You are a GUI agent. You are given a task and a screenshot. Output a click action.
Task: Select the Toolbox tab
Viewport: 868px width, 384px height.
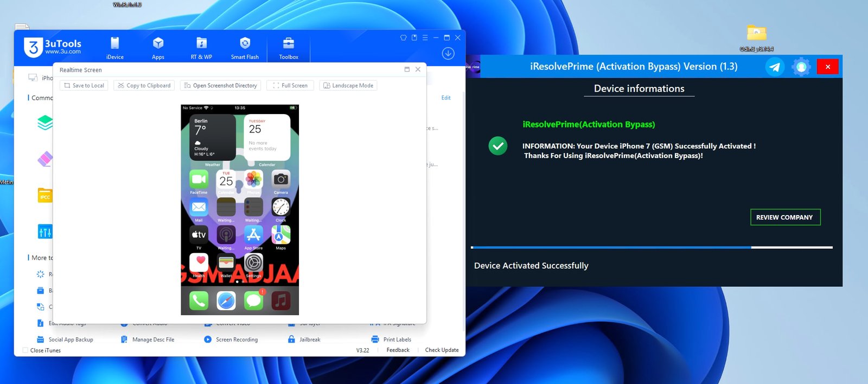point(289,48)
